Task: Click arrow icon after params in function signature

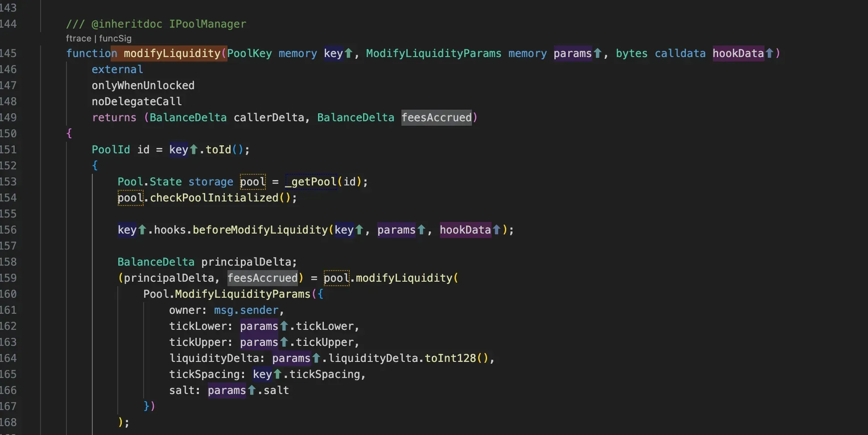Action: (597, 53)
